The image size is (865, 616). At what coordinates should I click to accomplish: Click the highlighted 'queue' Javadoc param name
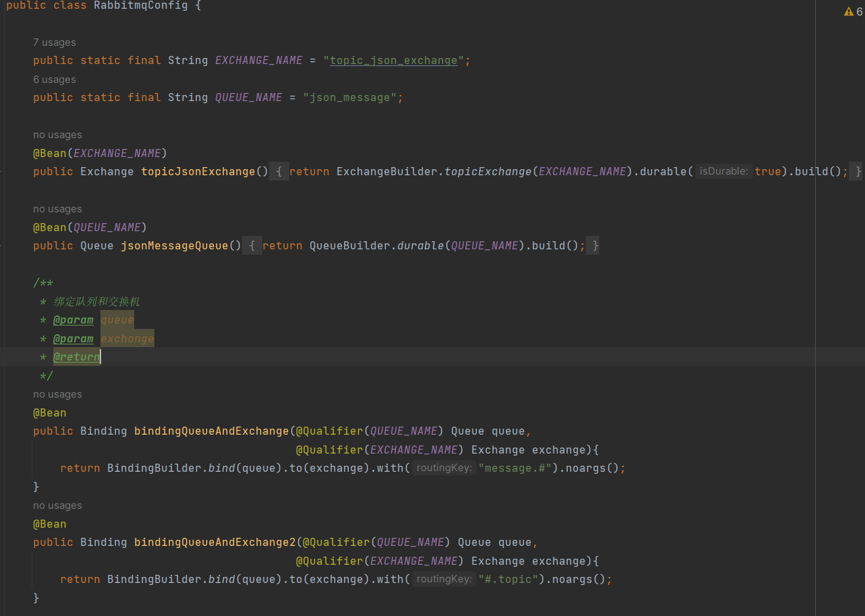point(117,320)
